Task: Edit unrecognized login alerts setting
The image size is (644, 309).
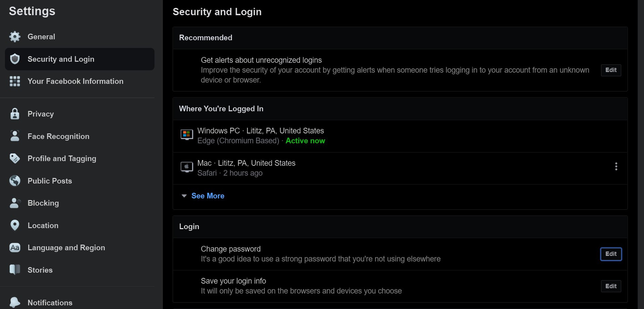Action: tap(611, 70)
